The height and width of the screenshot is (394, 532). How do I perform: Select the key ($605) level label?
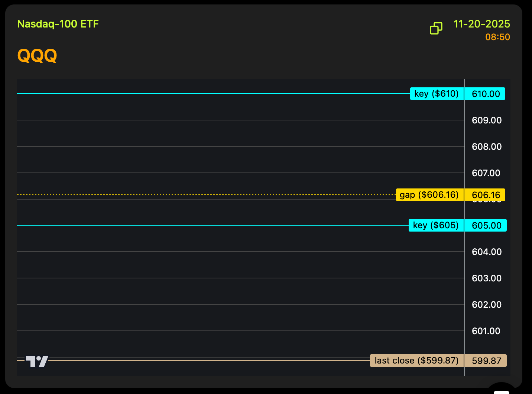436,225
